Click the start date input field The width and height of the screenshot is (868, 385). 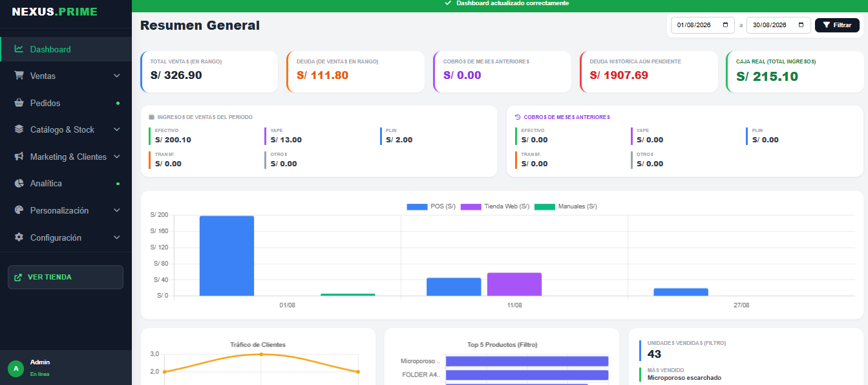tap(703, 25)
